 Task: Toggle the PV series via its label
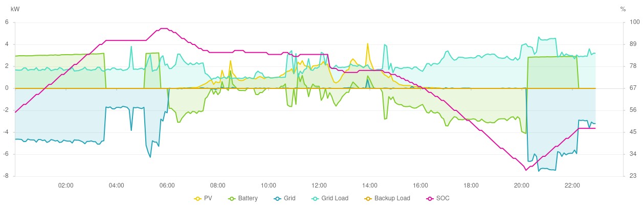(208, 198)
